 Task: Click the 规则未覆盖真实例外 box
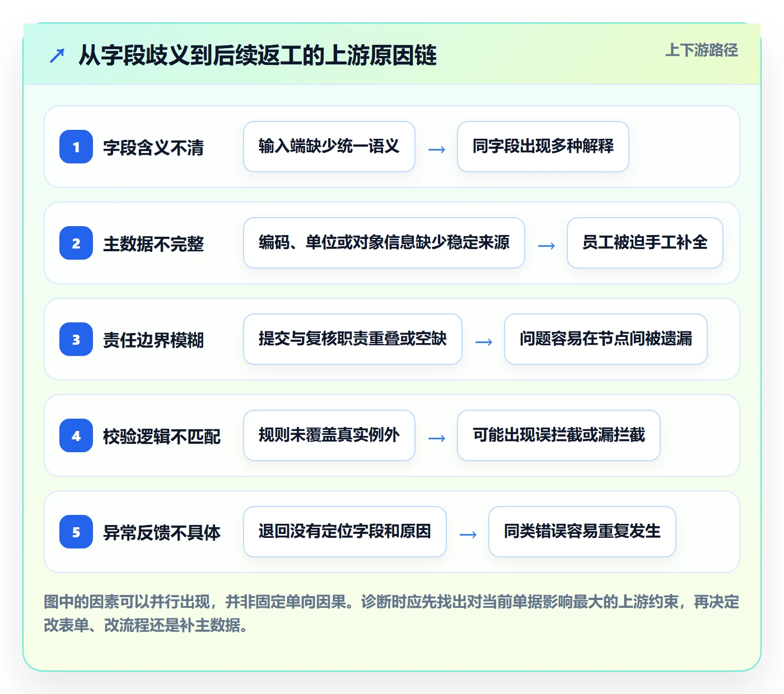329,435
